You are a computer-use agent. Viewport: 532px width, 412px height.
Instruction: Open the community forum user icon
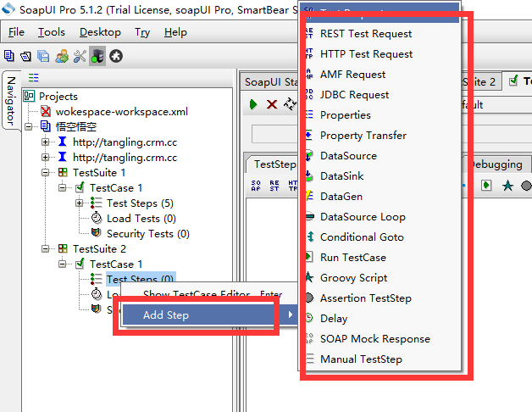pos(62,56)
